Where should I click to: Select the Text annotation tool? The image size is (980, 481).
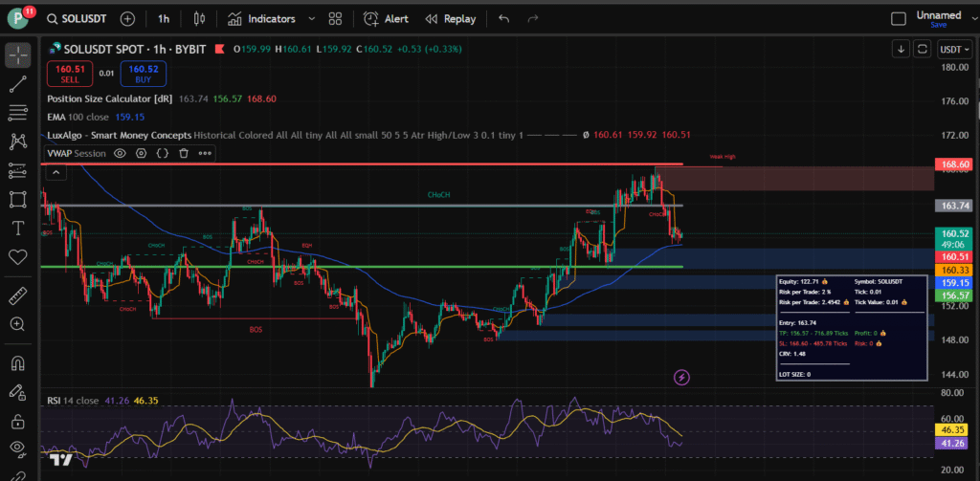click(x=18, y=228)
